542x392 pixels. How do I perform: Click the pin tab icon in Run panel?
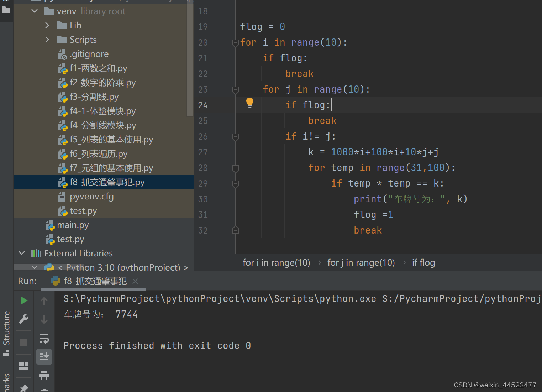(x=24, y=388)
